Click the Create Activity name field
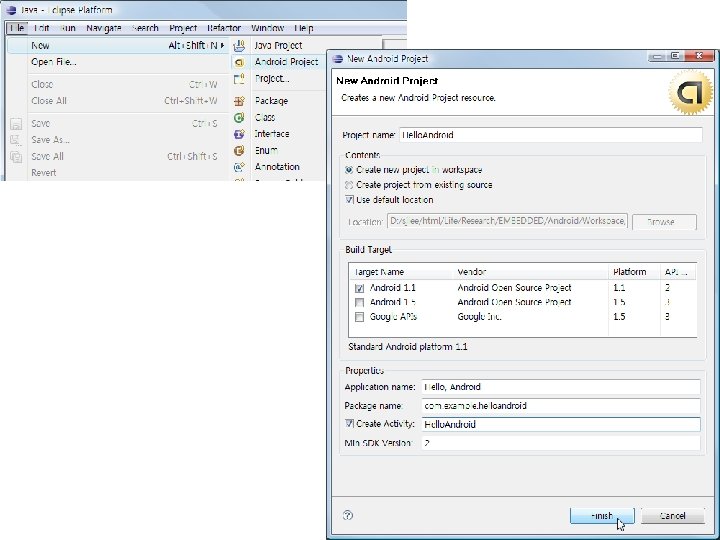The image size is (720, 540). (561, 424)
